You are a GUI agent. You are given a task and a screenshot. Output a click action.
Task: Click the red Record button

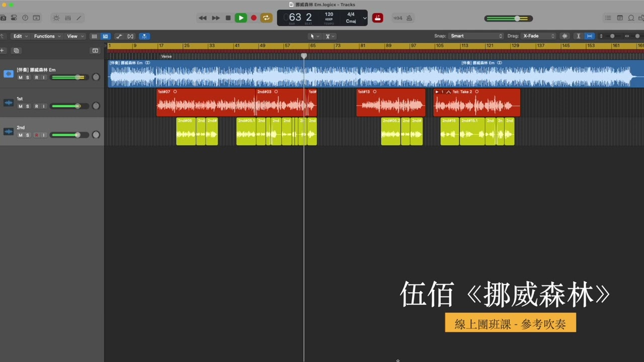254,18
